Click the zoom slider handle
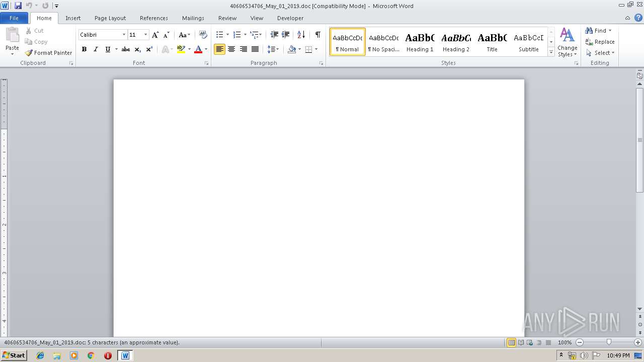 (x=609, y=342)
